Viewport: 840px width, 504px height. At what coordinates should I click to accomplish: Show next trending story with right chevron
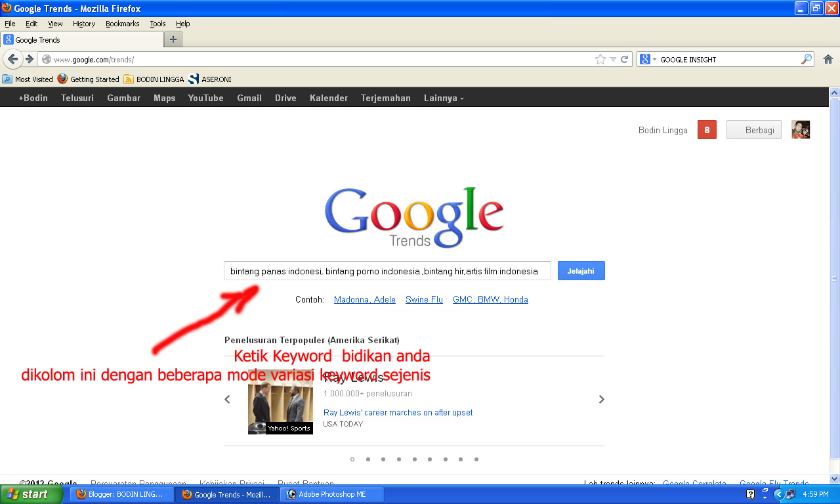click(x=601, y=399)
